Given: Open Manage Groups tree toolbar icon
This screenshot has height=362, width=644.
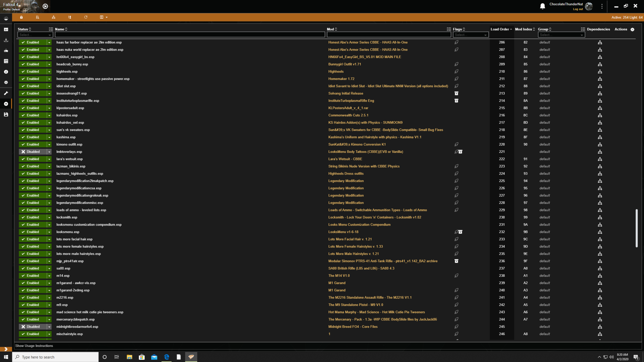Looking at the screenshot, I should [70, 17].
